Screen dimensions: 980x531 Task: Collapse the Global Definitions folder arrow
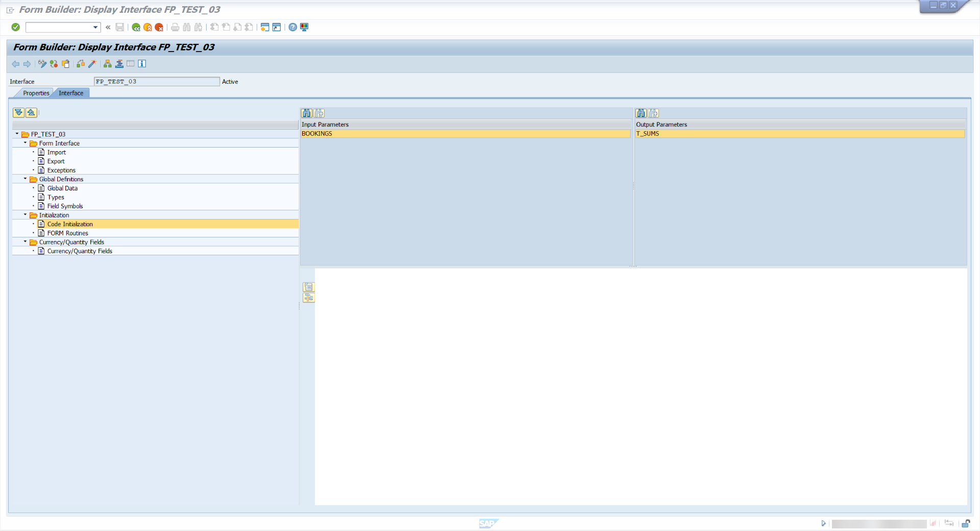point(25,179)
